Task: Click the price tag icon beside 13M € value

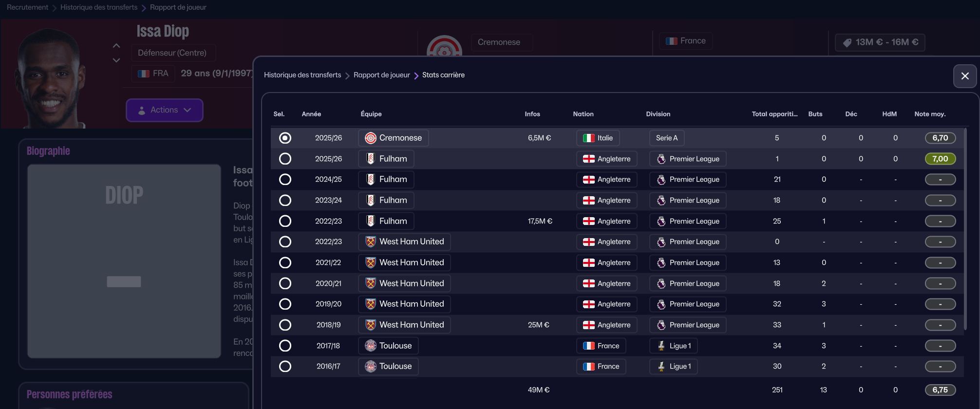Action: [847, 43]
